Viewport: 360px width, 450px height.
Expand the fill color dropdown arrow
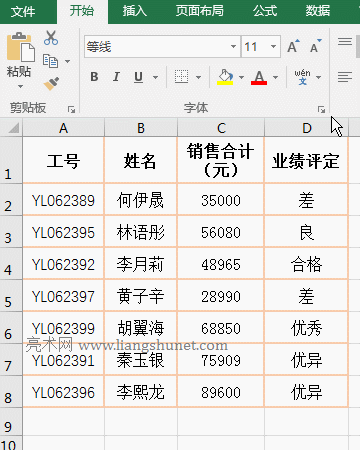click(x=241, y=77)
